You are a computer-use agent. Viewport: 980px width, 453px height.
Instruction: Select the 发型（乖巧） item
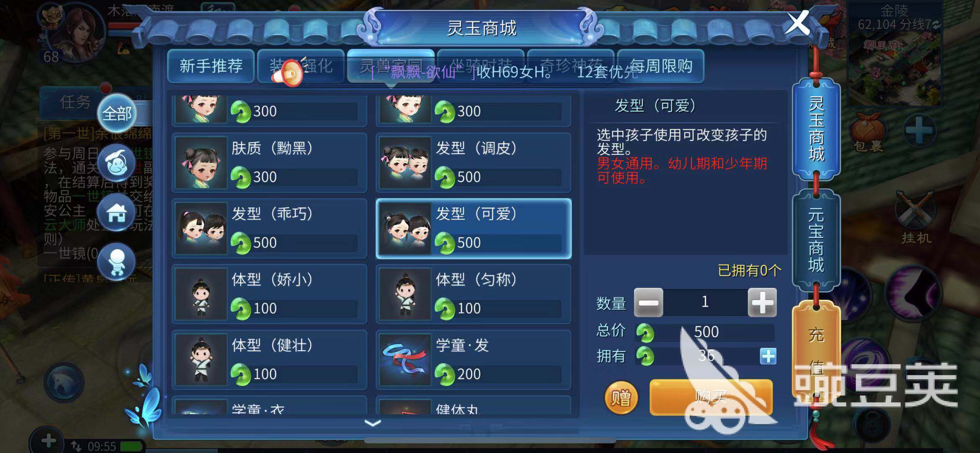pyautogui.click(x=269, y=229)
